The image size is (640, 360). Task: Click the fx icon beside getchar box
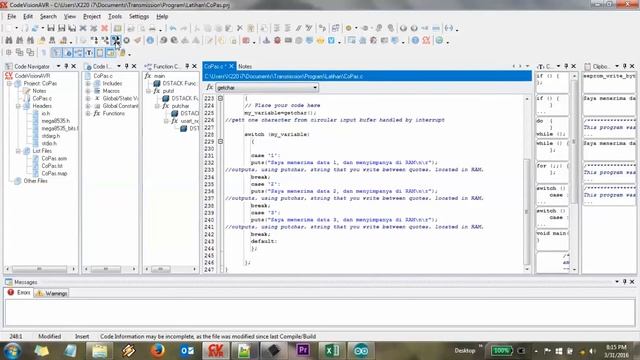(x=209, y=87)
